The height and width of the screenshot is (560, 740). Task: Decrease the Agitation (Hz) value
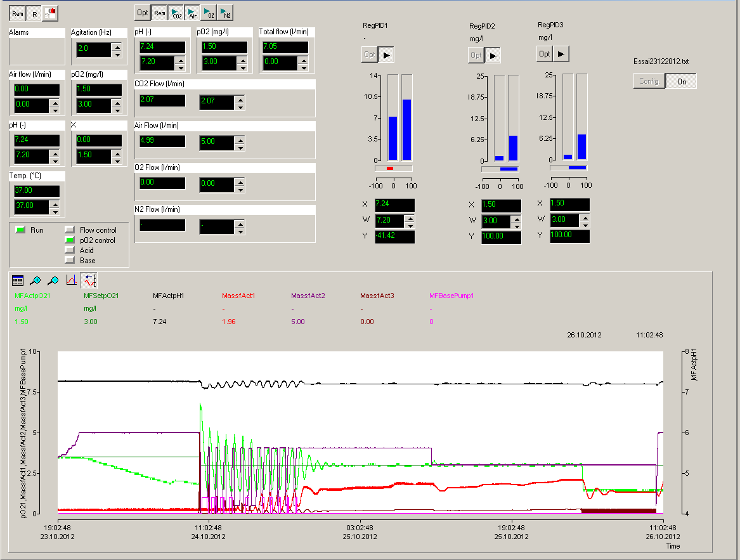pos(117,54)
